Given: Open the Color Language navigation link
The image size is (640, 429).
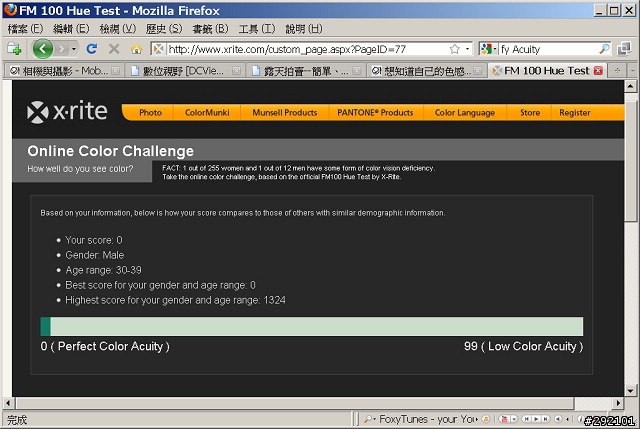Looking at the screenshot, I should tap(464, 113).
